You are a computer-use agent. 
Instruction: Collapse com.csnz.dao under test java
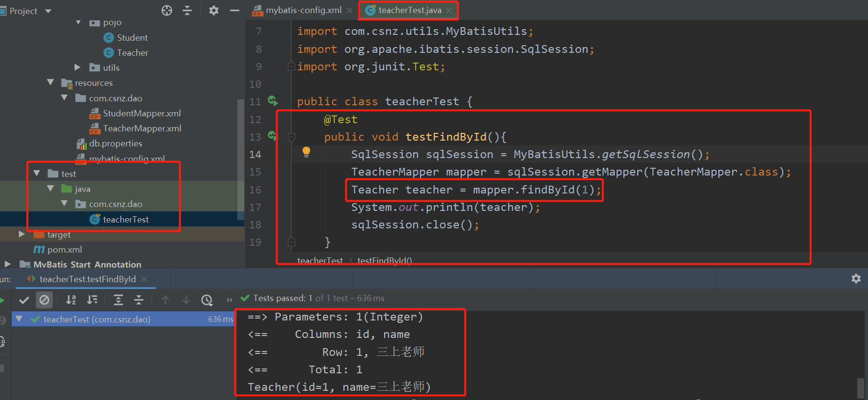64,204
